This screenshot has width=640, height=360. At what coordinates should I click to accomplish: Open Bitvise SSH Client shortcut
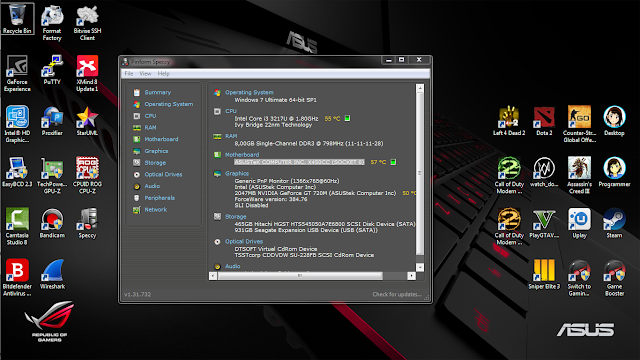coord(87,23)
